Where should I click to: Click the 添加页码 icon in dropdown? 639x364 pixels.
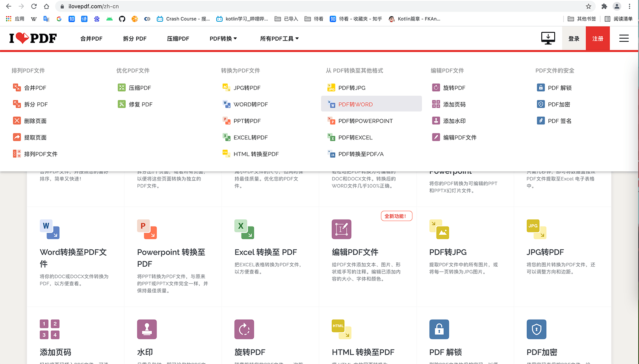coord(436,104)
